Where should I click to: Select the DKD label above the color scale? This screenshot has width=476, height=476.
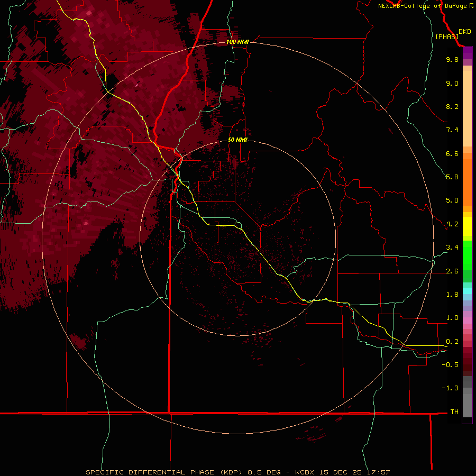pyautogui.click(x=465, y=32)
